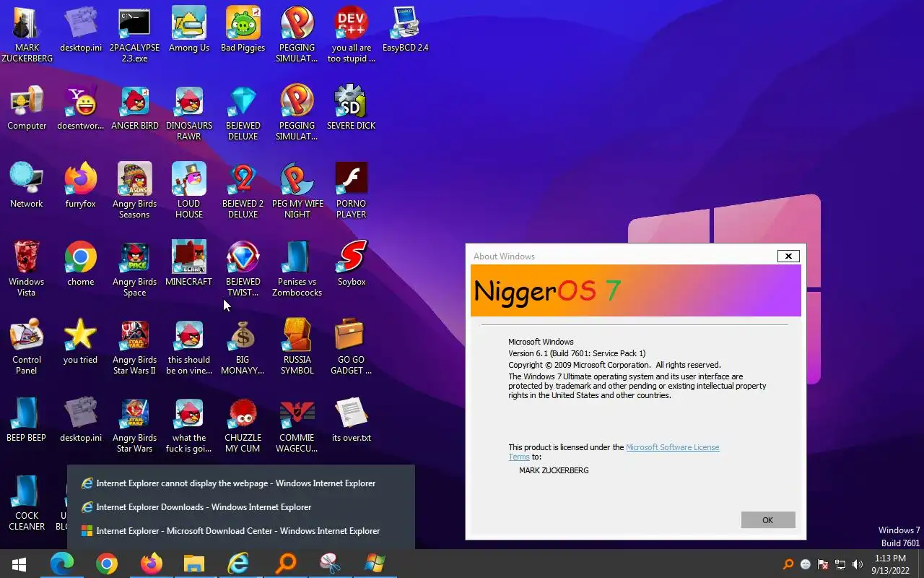This screenshot has width=924, height=578.
Task: Open the Snipping Tool taskbar icon
Action: (x=331, y=564)
